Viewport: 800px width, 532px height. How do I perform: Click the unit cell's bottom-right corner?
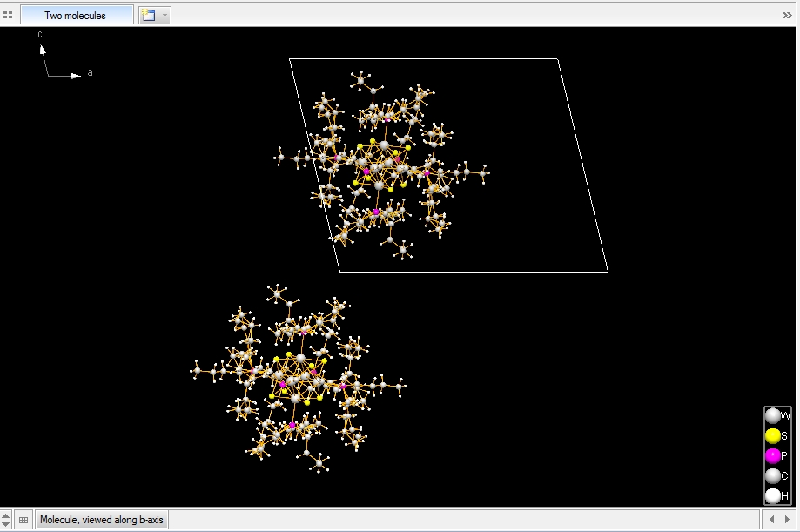click(x=608, y=272)
